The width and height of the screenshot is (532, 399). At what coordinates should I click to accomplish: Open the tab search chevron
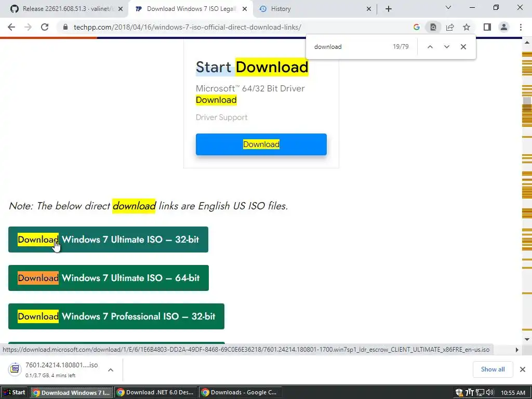tap(448, 7)
